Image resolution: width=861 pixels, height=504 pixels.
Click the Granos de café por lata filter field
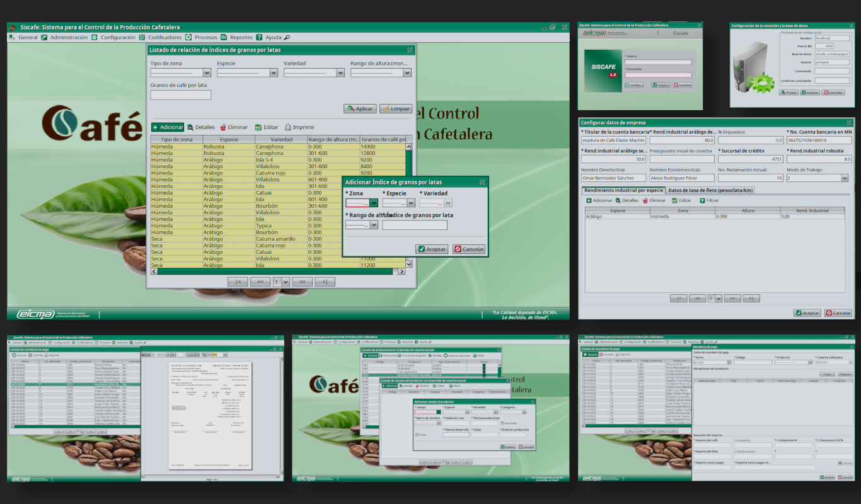tap(181, 95)
